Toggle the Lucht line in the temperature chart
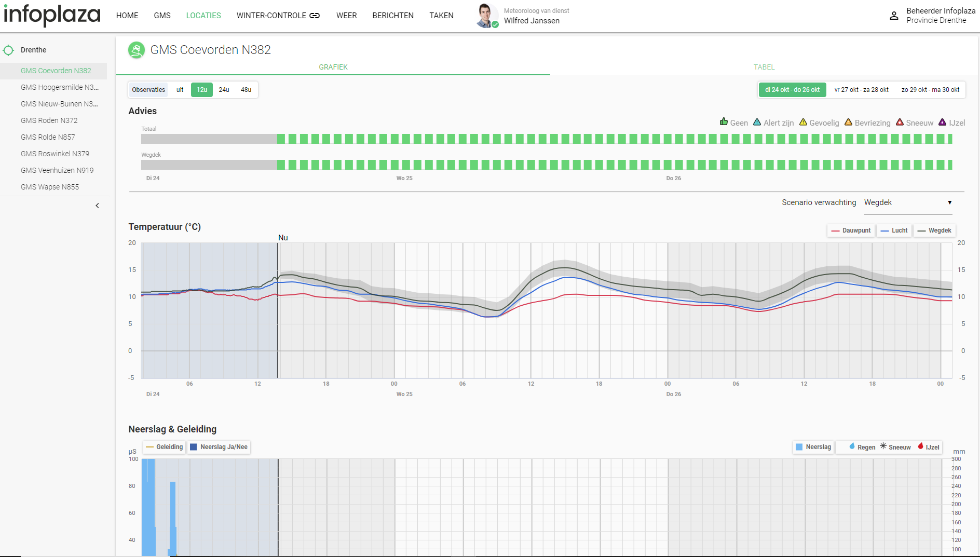The width and height of the screenshot is (980, 557). click(x=894, y=230)
